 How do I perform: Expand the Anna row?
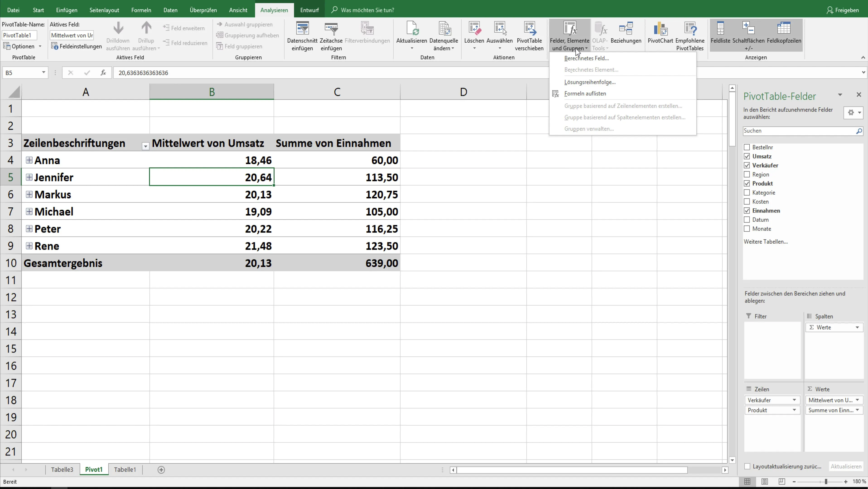[x=29, y=160]
